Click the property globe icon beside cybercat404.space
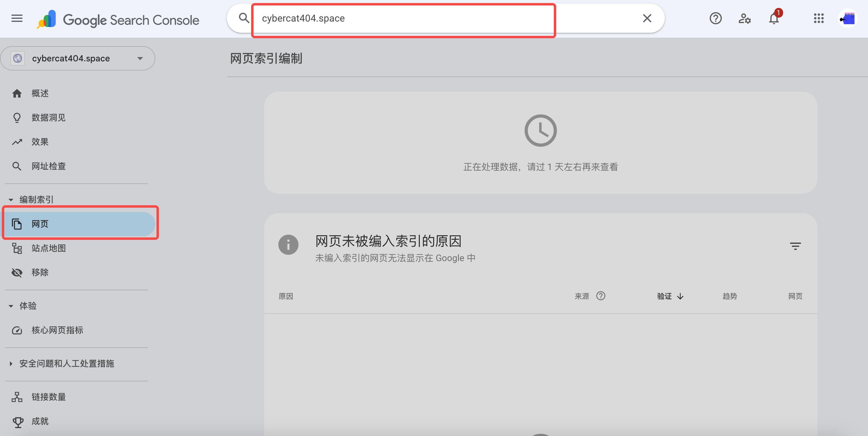Viewport: 868px width, 436px height. click(18, 58)
